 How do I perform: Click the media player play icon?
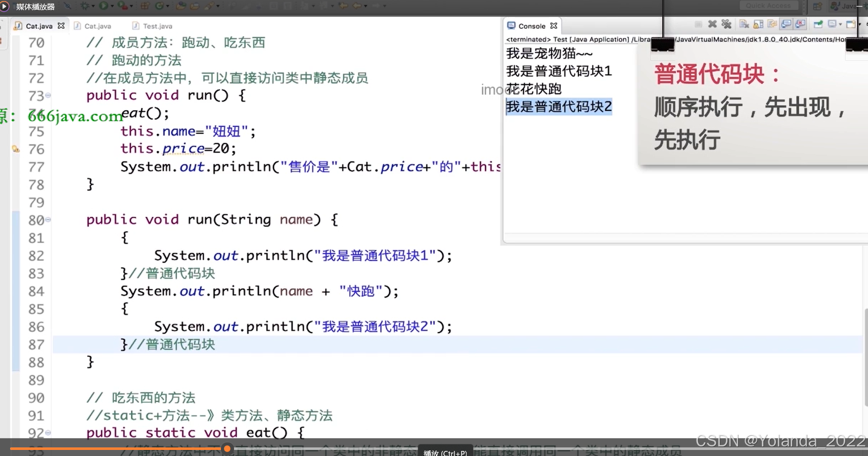[x=5, y=7]
